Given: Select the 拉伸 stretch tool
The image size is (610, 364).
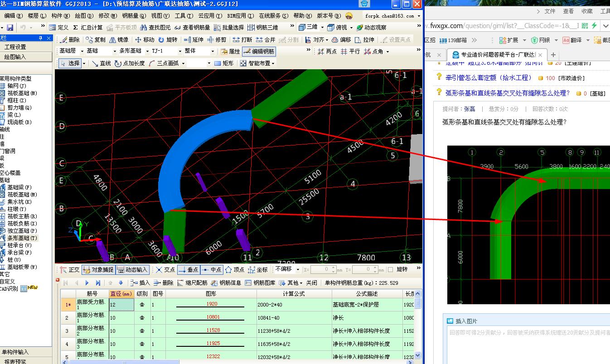Looking at the screenshot, I should tap(365, 40).
